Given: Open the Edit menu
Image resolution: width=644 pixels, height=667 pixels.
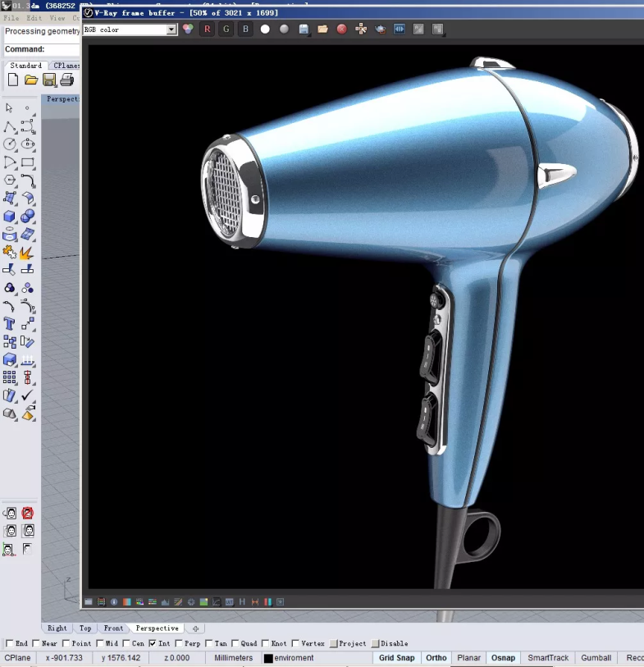Looking at the screenshot, I should pos(34,17).
